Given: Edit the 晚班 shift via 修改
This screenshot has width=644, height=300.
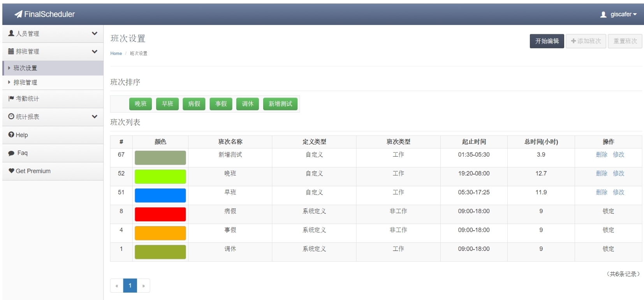Looking at the screenshot, I should [618, 173].
